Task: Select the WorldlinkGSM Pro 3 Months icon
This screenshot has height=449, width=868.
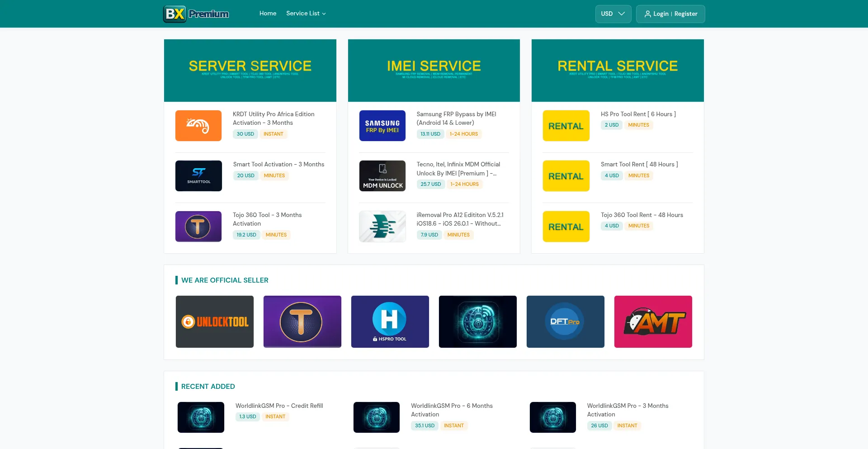Action: click(x=553, y=417)
